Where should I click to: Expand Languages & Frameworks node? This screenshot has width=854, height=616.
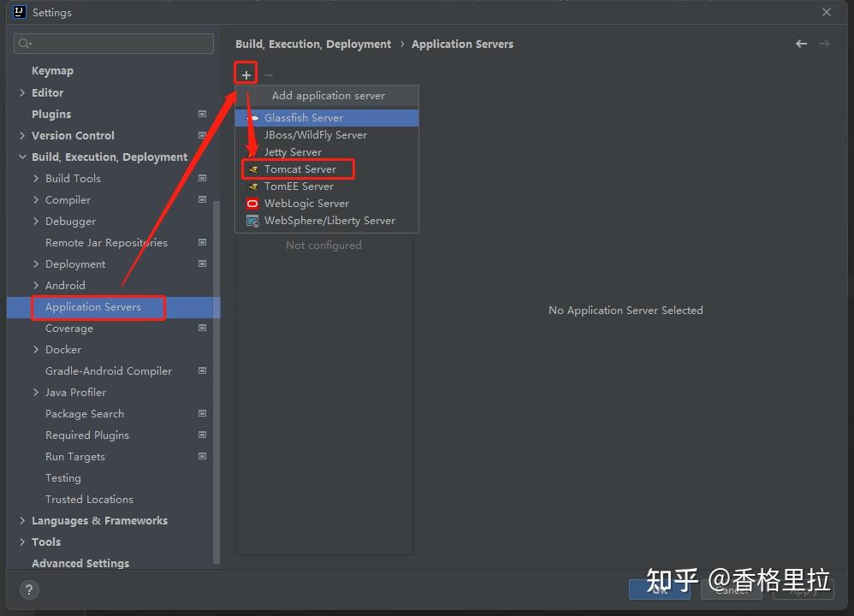22,521
